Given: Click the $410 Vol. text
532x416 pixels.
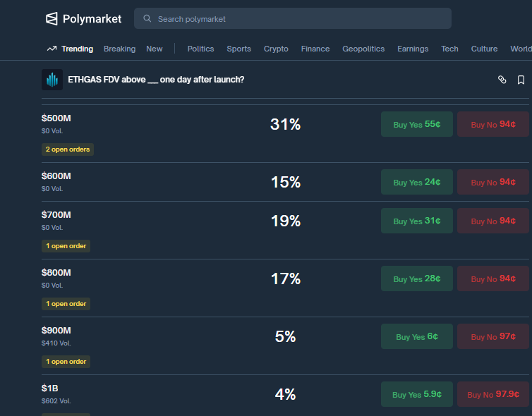Looking at the screenshot, I should [56, 343].
